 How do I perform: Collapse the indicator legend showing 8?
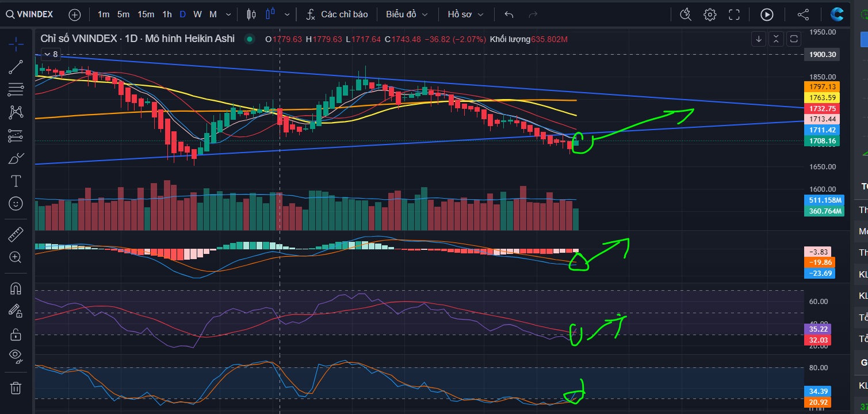point(51,54)
